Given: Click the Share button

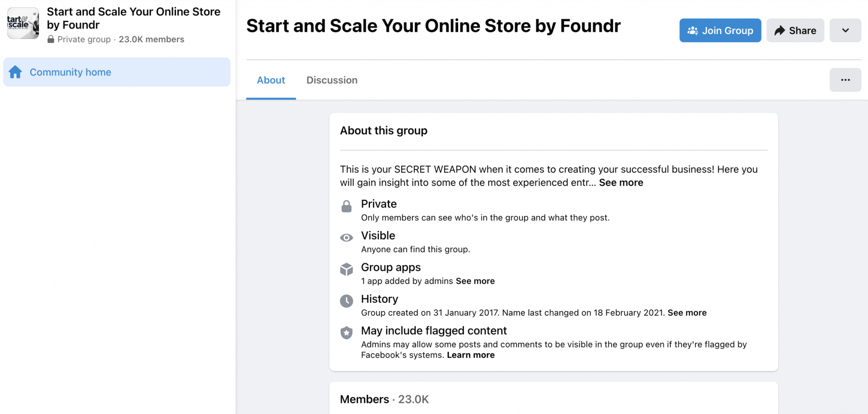Looking at the screenshot, I should tap(795, 30).
